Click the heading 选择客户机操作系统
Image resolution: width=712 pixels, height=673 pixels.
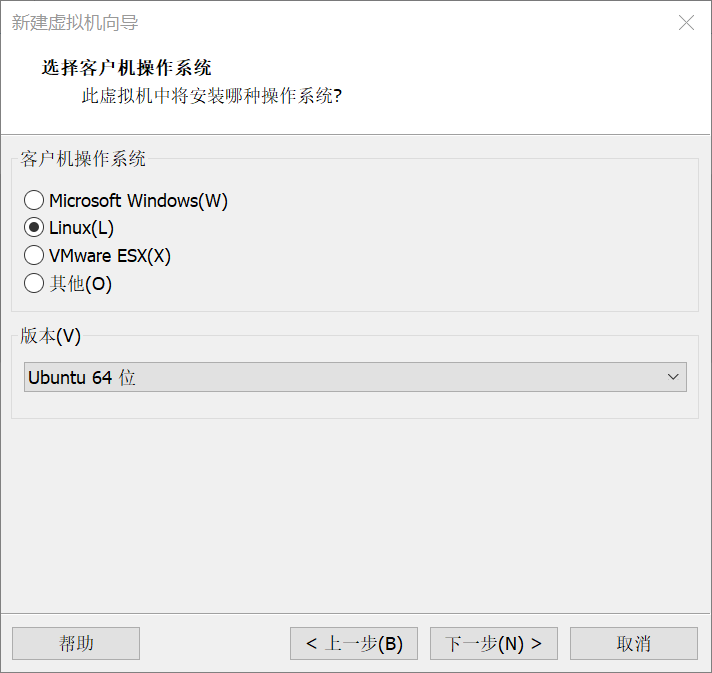[x=127, y=68]
